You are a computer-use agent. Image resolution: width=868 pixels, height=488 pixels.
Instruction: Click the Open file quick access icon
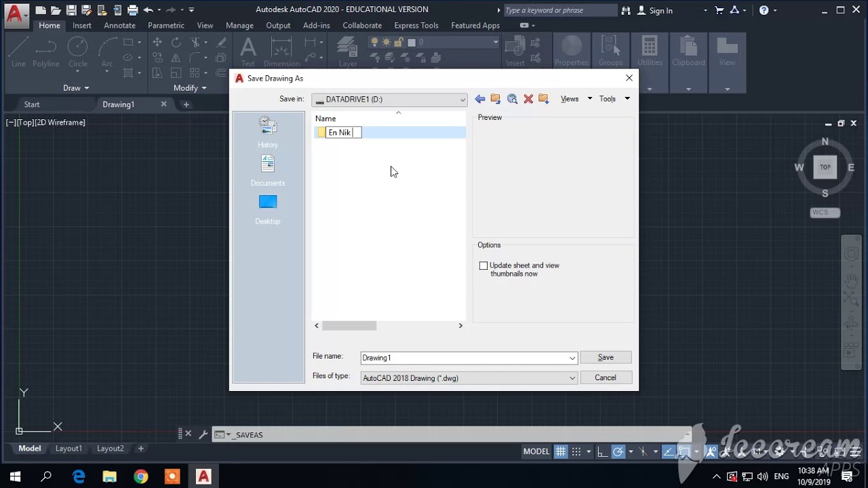pos(56,10)
